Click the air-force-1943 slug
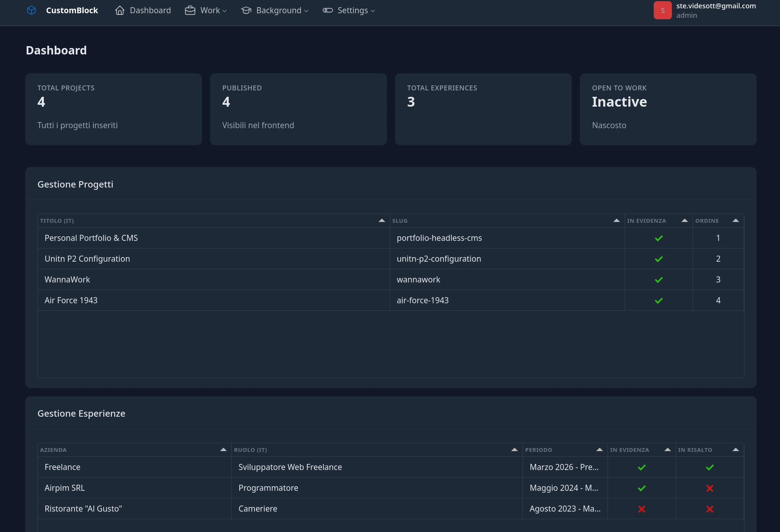This screenshot has width=780, height=532. click(x=423, y=300)
